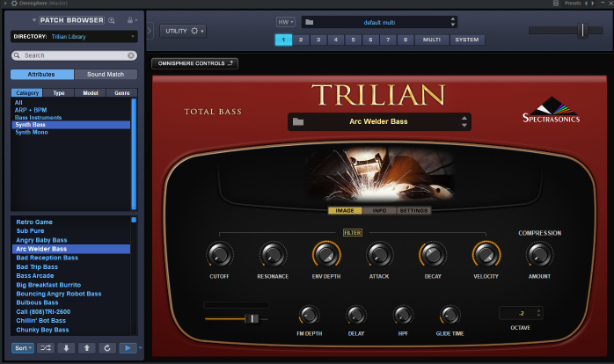Image resolution: width=614 pixels, height=364 pixels.
Task: Select part 7 button
Action: (388, 40)
